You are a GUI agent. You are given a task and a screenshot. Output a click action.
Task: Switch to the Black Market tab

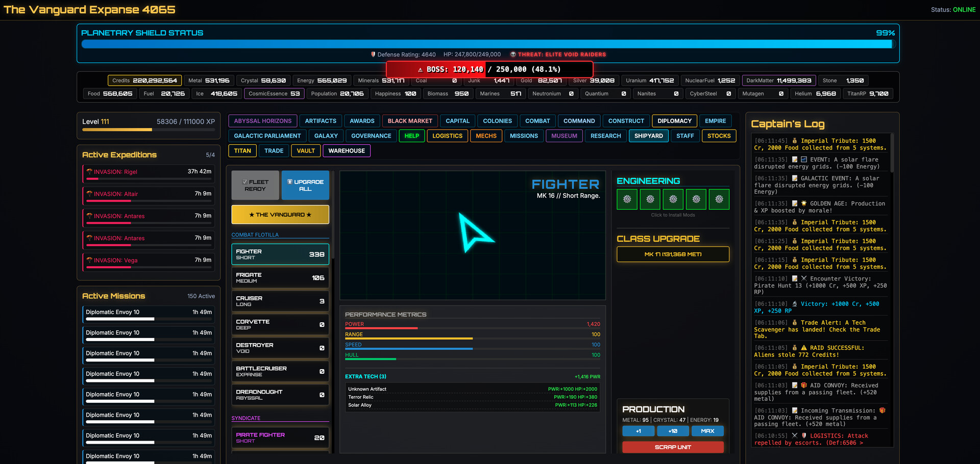(410, 121)
